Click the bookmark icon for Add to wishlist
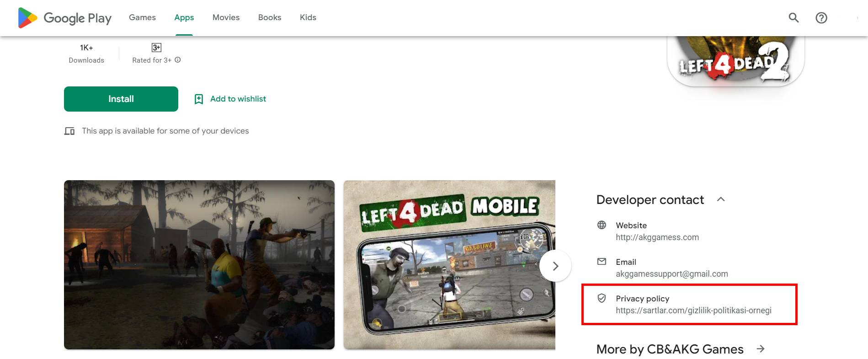Image resolution: width=868 pixels, height=359 pixels. (199, 99)
